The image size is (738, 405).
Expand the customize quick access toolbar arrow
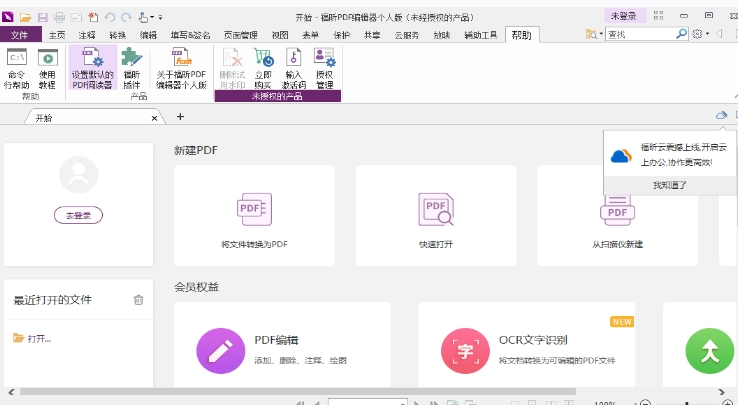[x=160, y=18]
